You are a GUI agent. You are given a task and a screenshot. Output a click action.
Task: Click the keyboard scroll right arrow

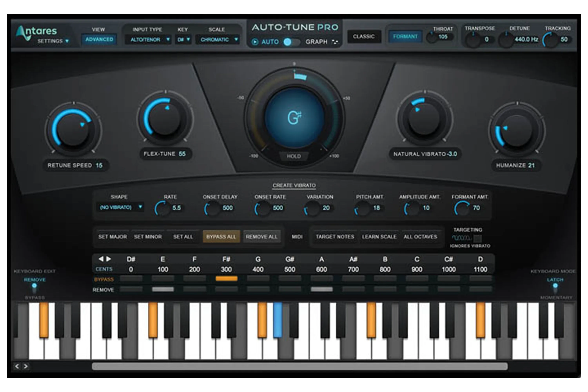coord(25,366)
